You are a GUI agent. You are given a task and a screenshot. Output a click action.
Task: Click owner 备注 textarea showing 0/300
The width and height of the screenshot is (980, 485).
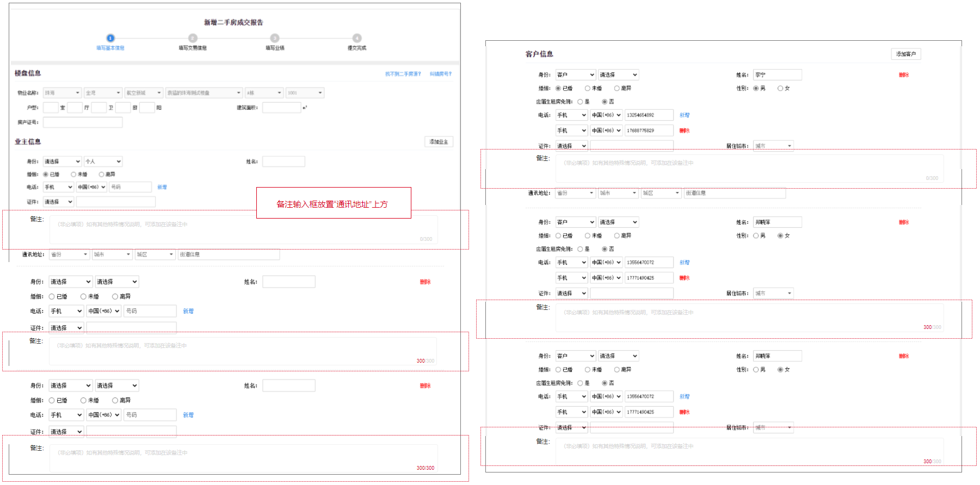click(244, 229)
